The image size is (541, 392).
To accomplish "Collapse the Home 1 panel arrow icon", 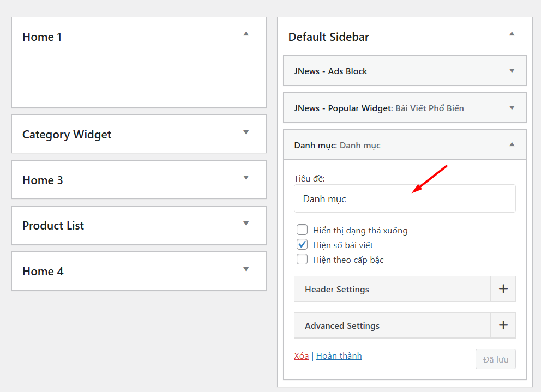I will tap(246, 34).
